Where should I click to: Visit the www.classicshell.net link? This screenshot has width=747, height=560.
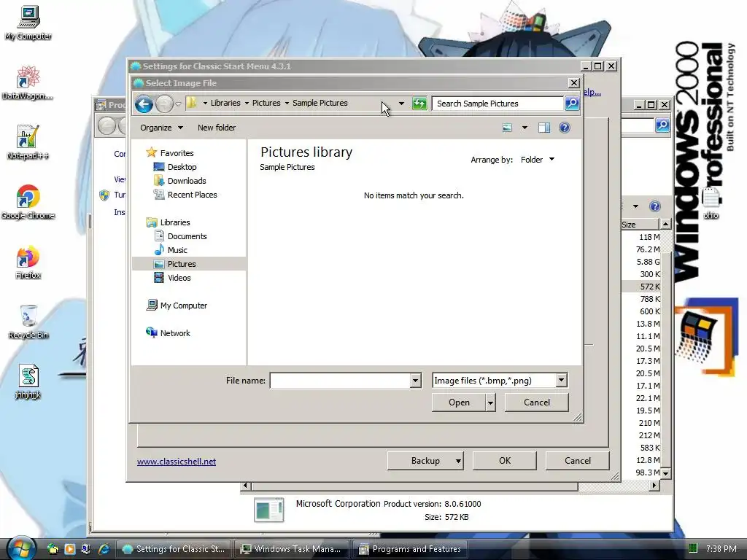pyautogui.click(x=177, y=462)
